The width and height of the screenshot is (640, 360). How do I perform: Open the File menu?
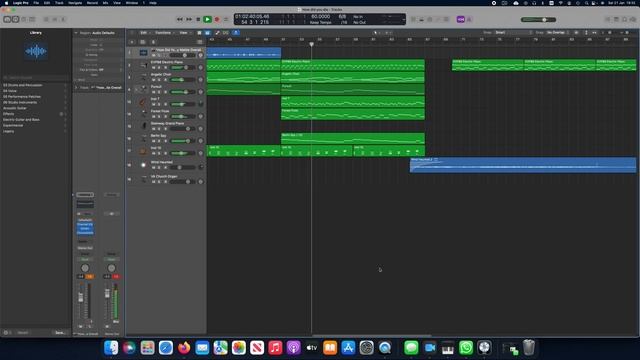[36, 3]
